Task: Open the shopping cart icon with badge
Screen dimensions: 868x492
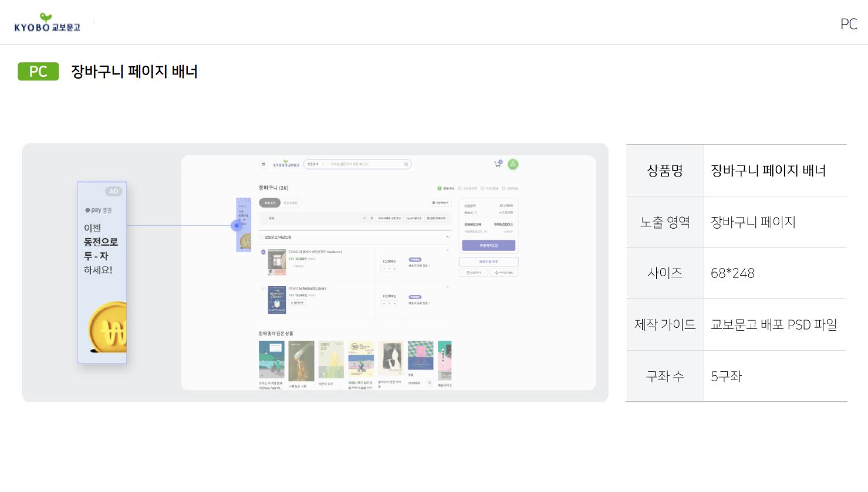Action: click(498, 164)
